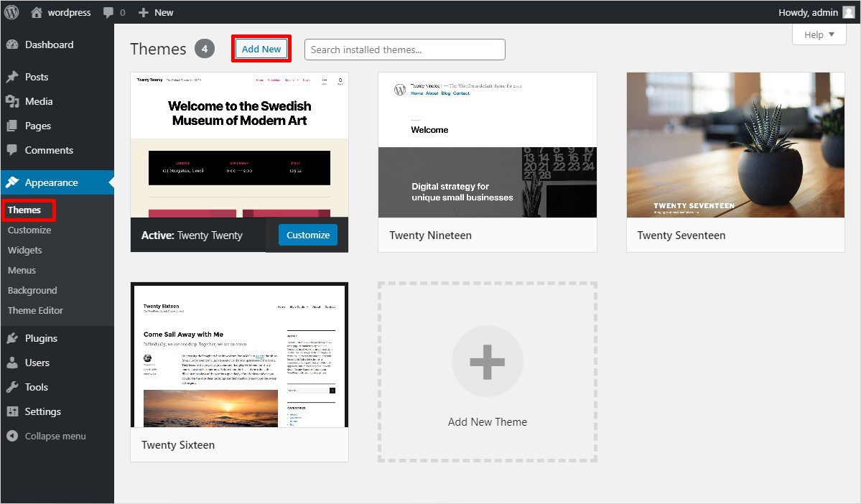Click the Dashboard gauge icon in sidebar
This screenshot has width=861, height=504.
point(12,45)
